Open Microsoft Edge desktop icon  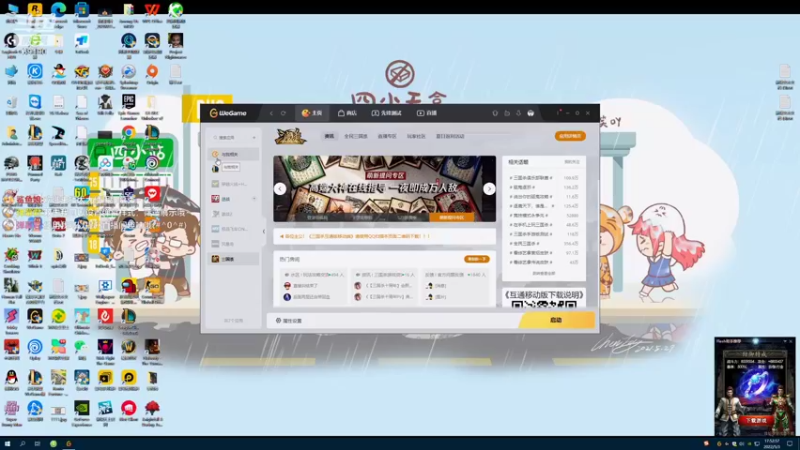coord(58,13)
